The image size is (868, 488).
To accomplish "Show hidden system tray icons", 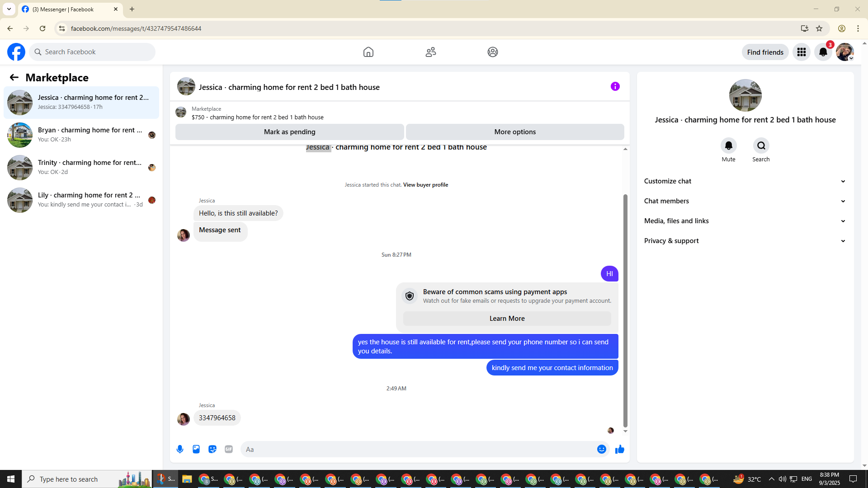I will click(771, 479).
